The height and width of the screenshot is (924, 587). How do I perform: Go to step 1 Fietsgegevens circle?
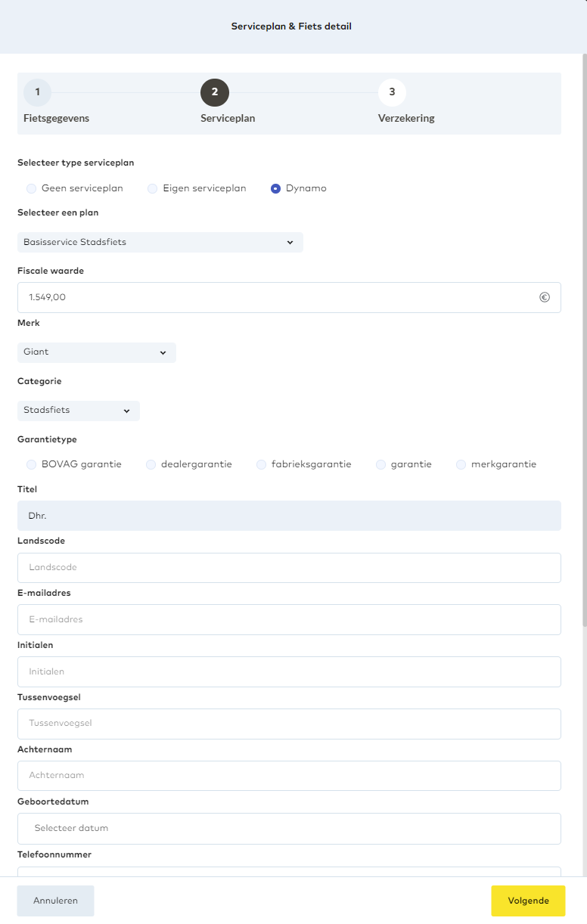coord(37,92)
